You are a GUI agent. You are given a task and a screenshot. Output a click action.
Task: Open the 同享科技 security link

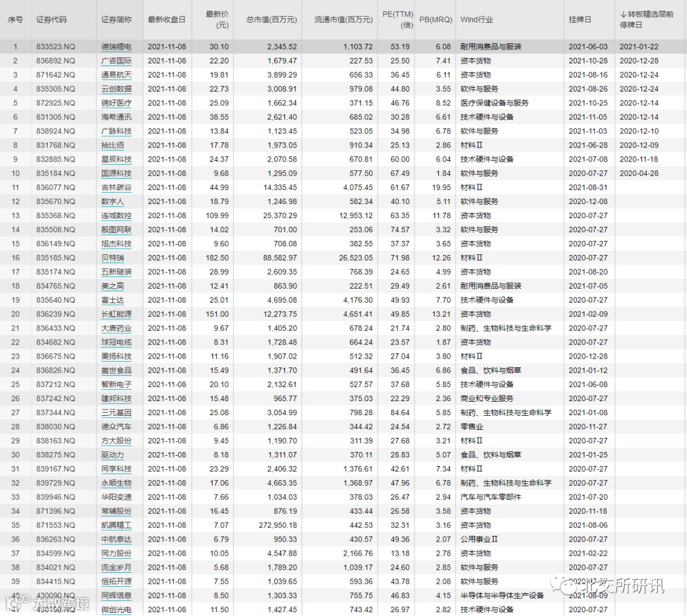pyautogui.click(x=116, y=469)
